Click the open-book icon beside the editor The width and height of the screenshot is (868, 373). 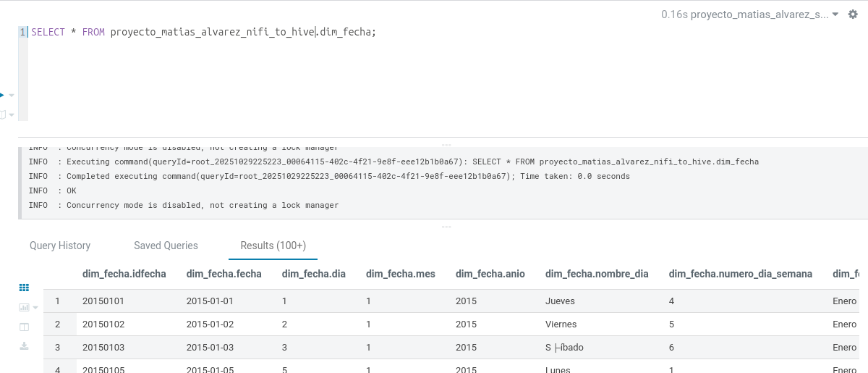[x=2, y=114]
